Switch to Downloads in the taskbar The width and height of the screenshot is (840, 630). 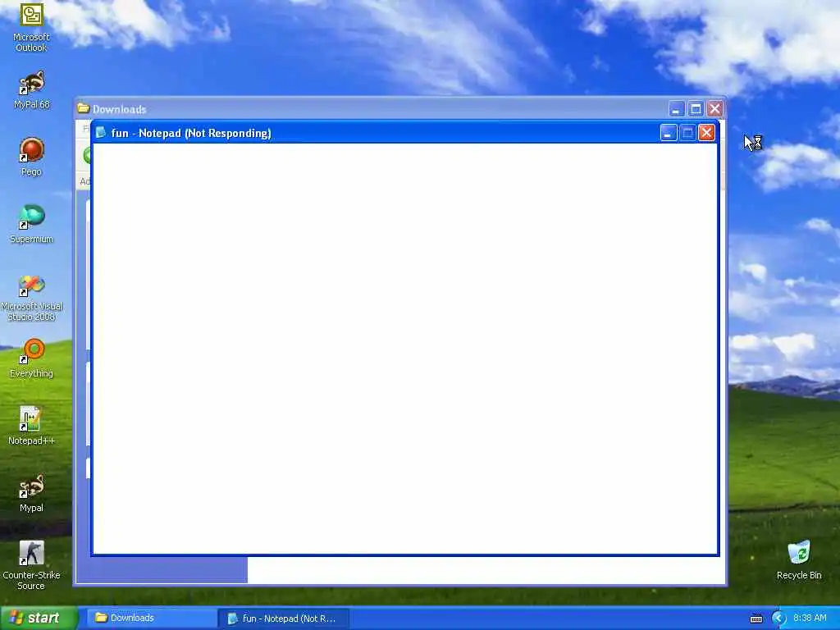(150, 618)
